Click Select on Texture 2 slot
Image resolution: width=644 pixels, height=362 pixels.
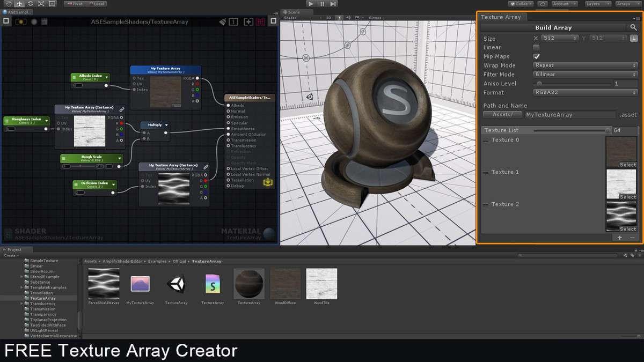click(x=627, y=229)
